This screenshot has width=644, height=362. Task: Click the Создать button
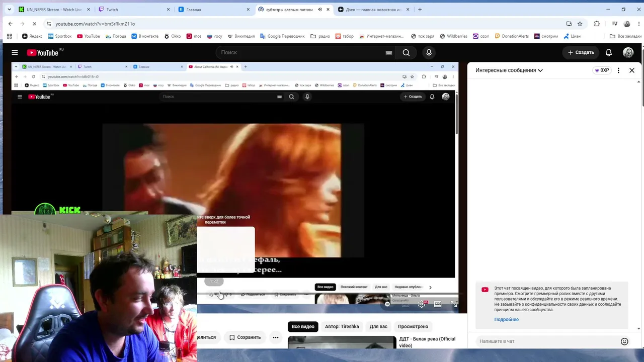click(x=581, y=52)
